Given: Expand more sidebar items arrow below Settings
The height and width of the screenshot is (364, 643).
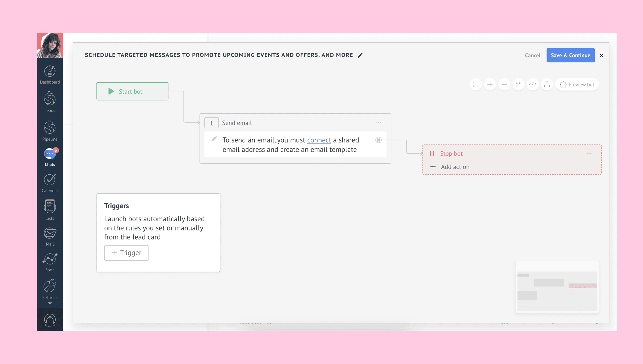Looking at the screenshot, I should coord(50,303).
